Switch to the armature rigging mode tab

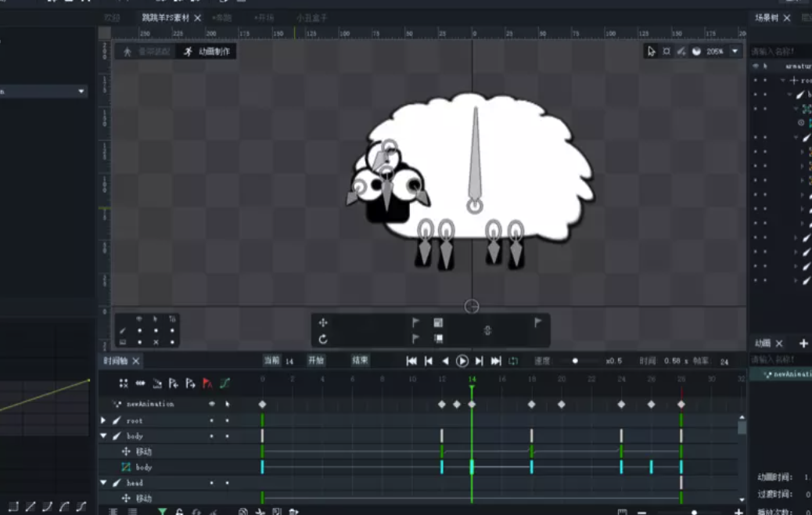point(147,52)
